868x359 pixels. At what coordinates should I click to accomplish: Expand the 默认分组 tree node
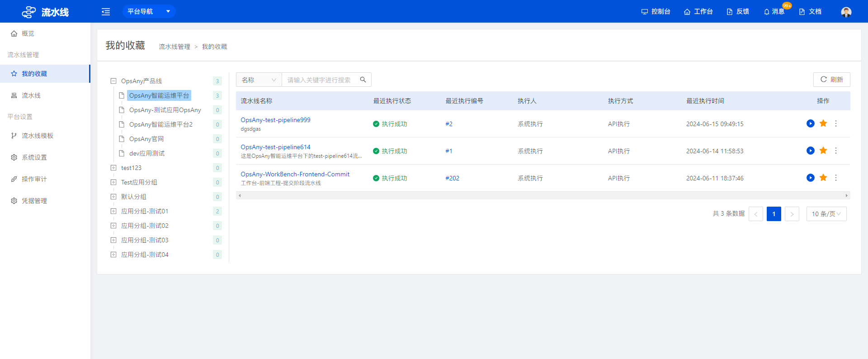113,197
